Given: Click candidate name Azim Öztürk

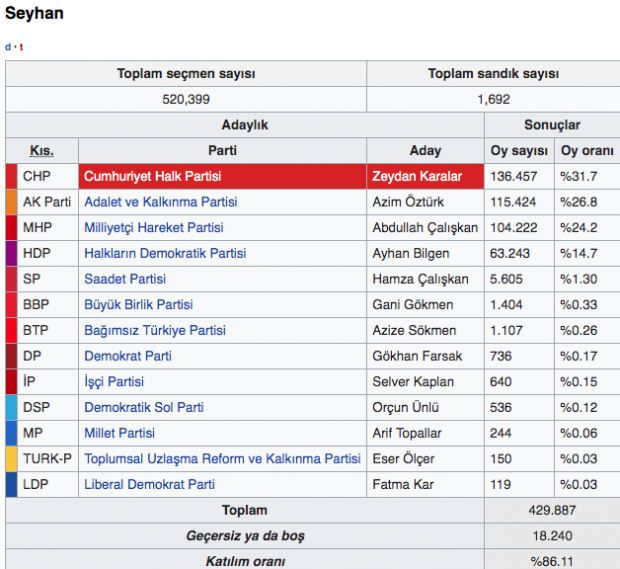Looking at the screenshot, I should (x=408, y=202).
